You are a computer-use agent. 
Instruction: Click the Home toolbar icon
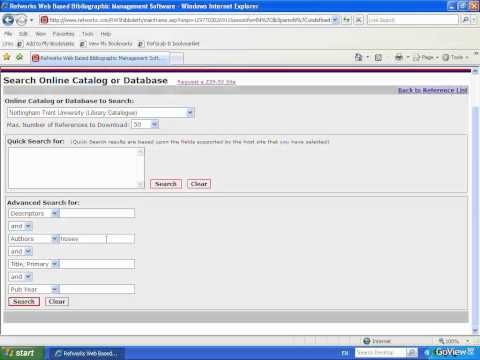pos(358,57)
